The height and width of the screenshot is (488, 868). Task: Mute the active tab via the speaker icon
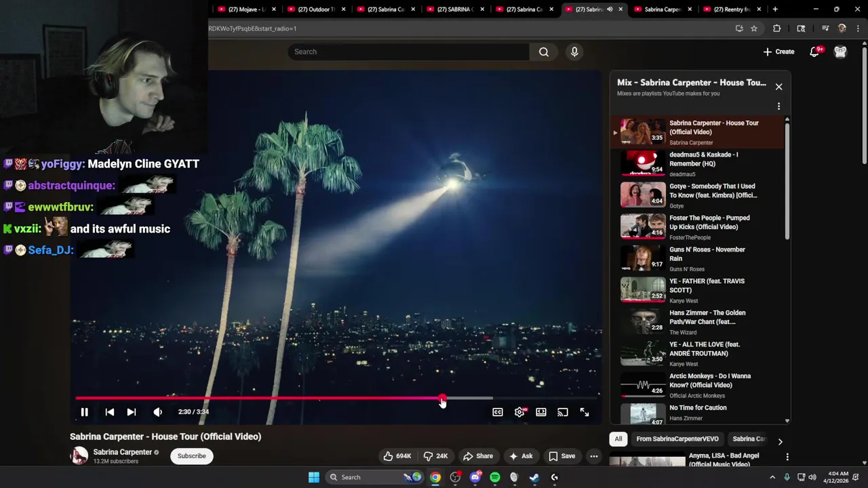(x=610, y=9)
